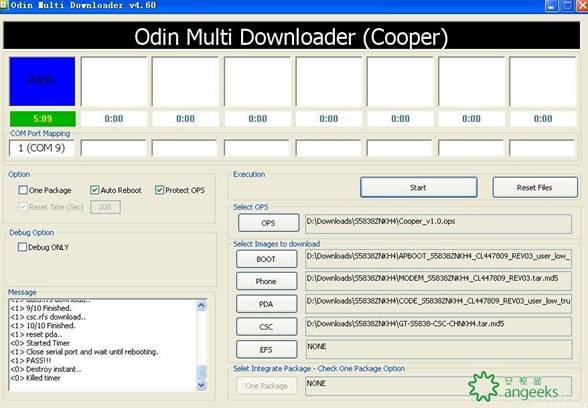This screenshot has width=588, height=408.
Task: Maximize the Odin Multi Downloader window
Action: tap(567, 6)
